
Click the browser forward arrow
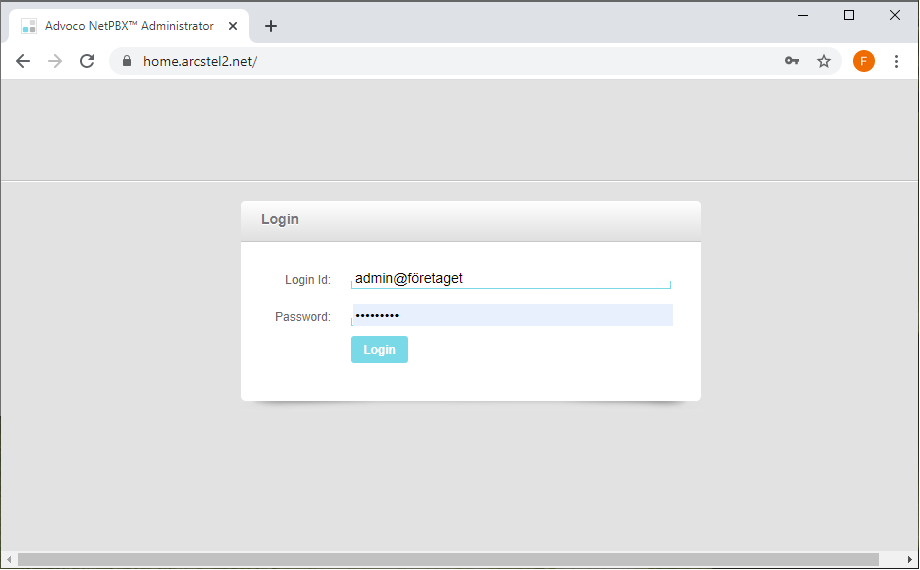tap(55, 61)
